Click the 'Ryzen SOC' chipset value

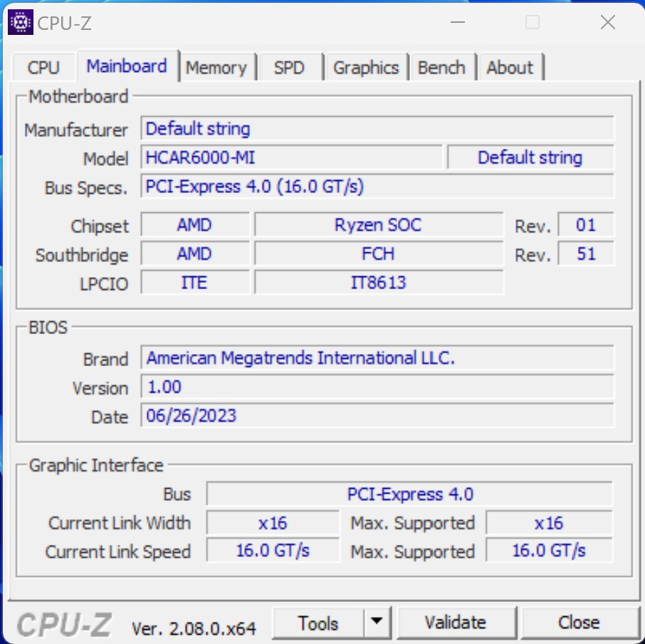point(379,224)
